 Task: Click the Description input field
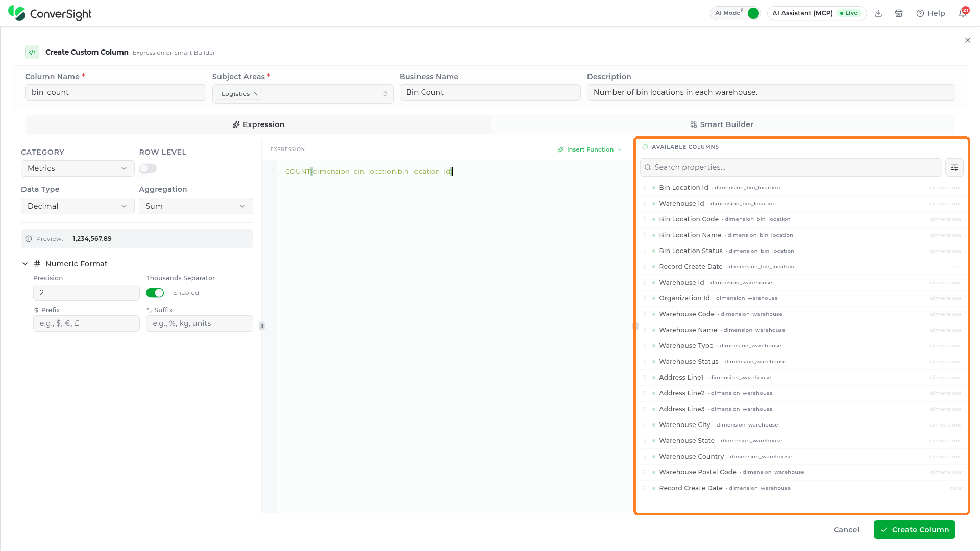771,92
